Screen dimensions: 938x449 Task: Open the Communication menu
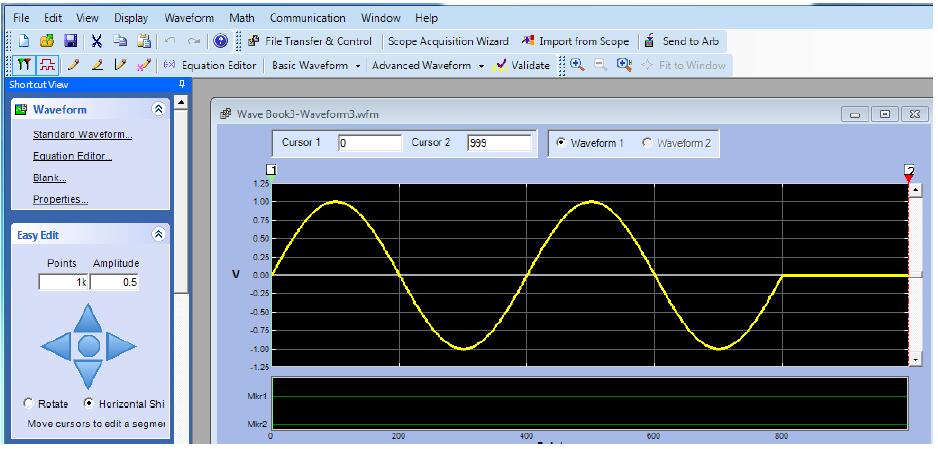(x=307, y=18)
